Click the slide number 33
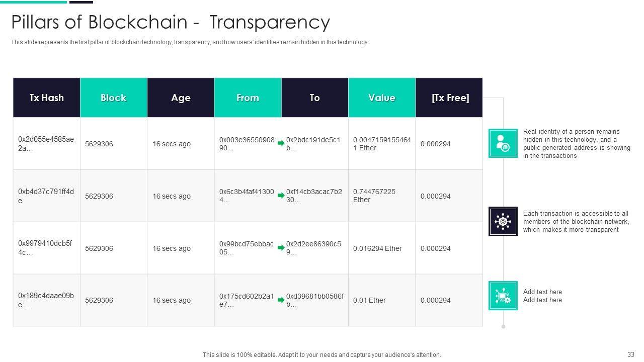 click(x=631, y=354)
